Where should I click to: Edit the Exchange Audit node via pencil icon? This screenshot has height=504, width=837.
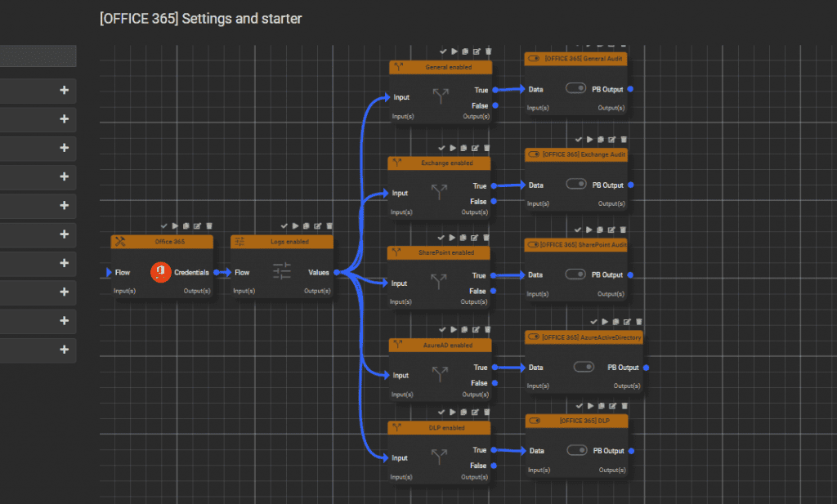(x=612, y=140)
